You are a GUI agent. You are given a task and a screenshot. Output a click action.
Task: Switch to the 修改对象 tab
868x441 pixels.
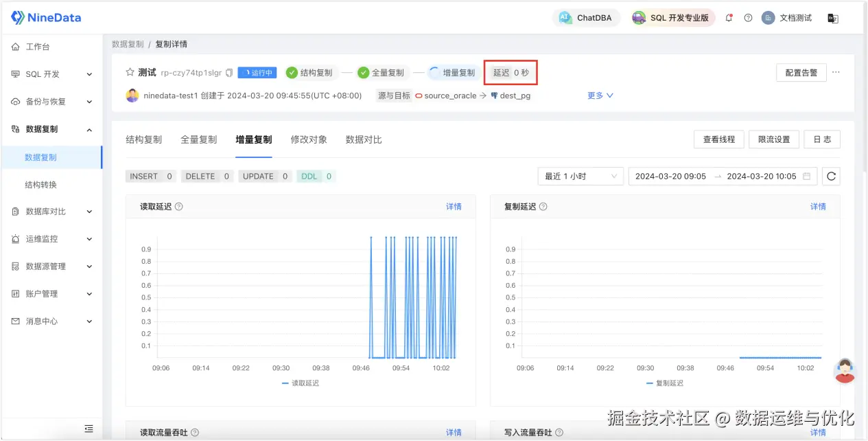pyautogui.click(x=309, y=139)
